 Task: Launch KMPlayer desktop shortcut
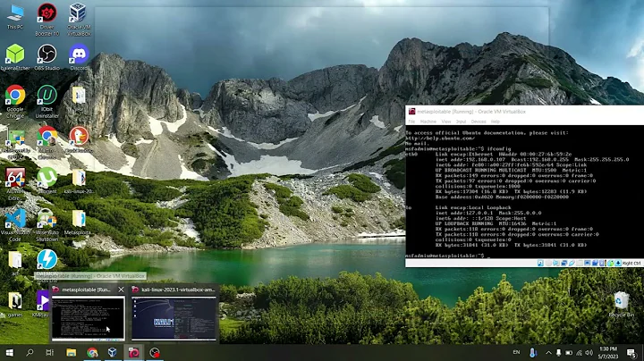(x=43, y=305)
